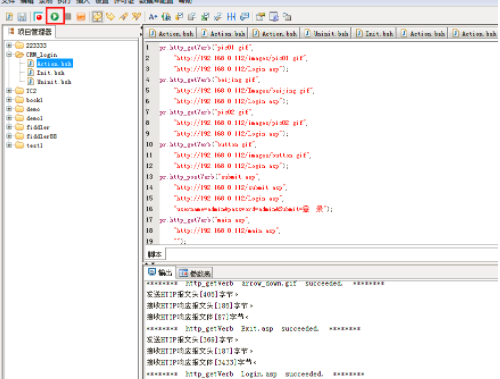Open the 项目管理器 panel tab

click(x=30, y=32)
